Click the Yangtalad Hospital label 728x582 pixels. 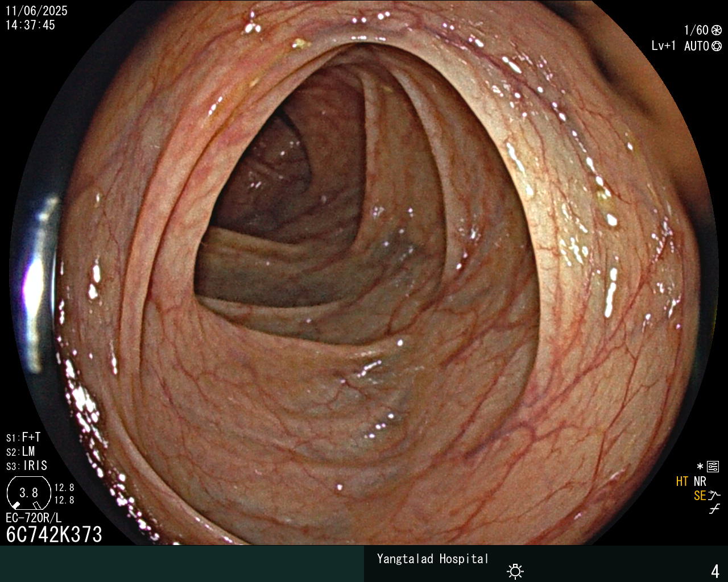point(433,559)
